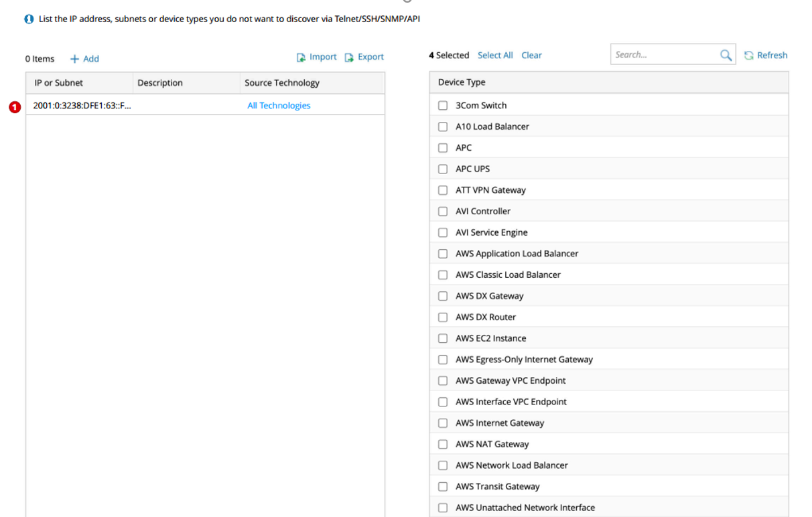Enable the ATT VPN Gateway checkbox
This screenshot has height=517, width=812.
[x=443, y=190]
